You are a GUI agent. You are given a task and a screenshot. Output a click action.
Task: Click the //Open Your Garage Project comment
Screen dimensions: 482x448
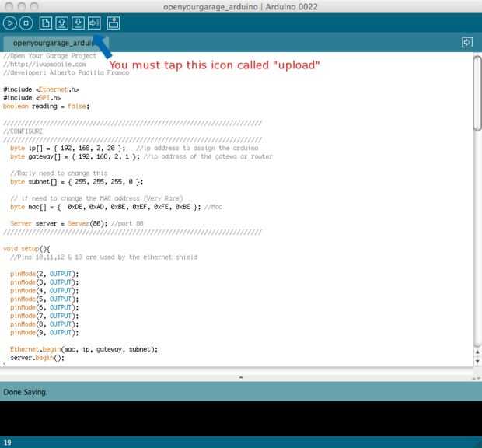[x=50, y=56]
